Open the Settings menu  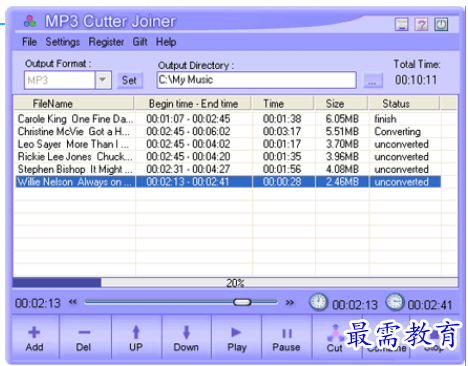pyautogui.click(x=63, y=42)
